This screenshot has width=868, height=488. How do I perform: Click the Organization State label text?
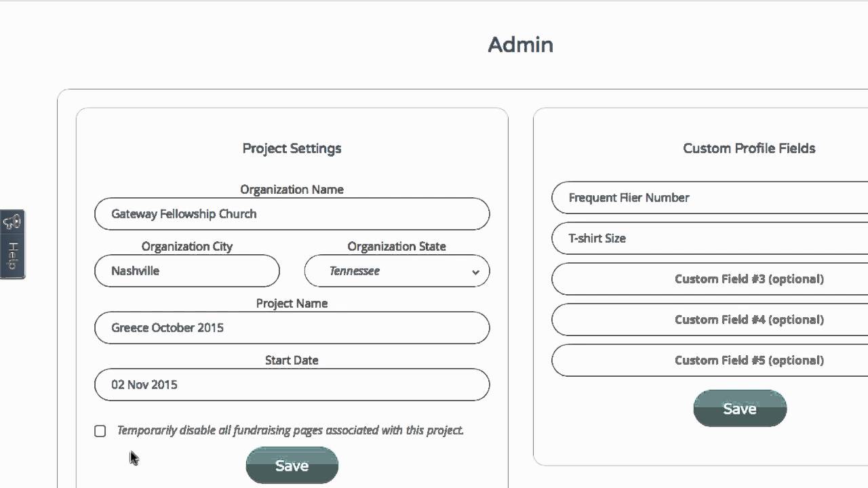tap(397, 247)
